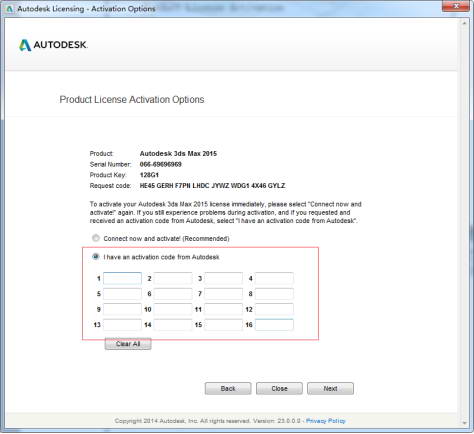Click activation code field 16

(274, 325)
